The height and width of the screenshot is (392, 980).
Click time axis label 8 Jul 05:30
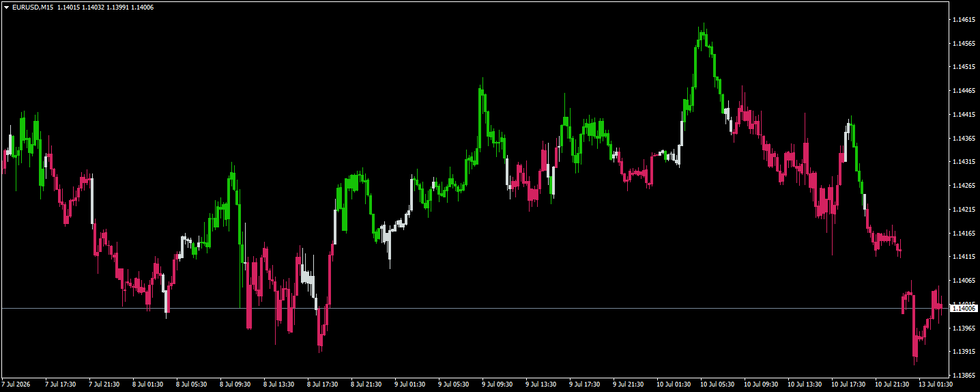[192, 384]
